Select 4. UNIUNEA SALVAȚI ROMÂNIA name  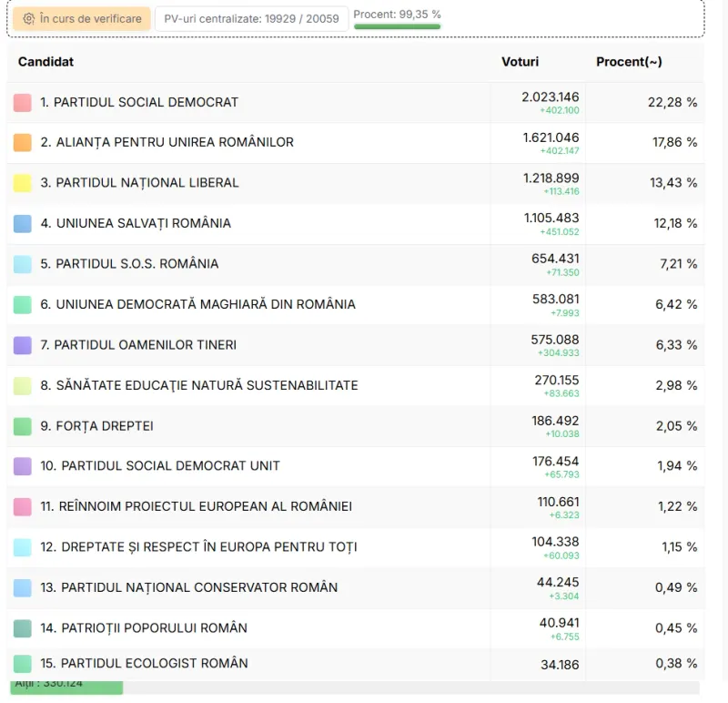136,223
